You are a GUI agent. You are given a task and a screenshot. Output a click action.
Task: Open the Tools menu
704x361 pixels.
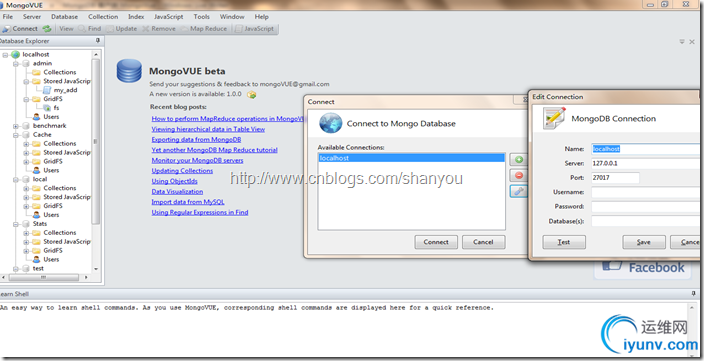202,17
